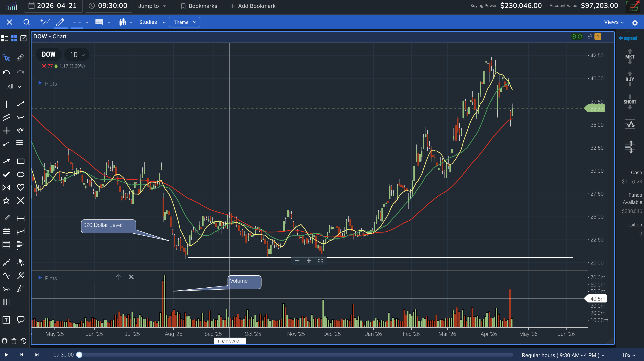
Task: Click Add Bookmark
Action: click(252, 6)
